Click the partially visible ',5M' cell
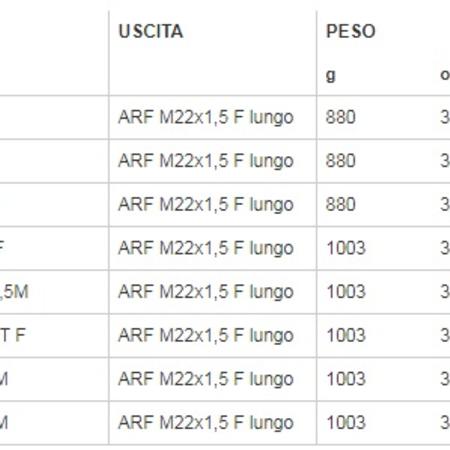 (14, 292)
